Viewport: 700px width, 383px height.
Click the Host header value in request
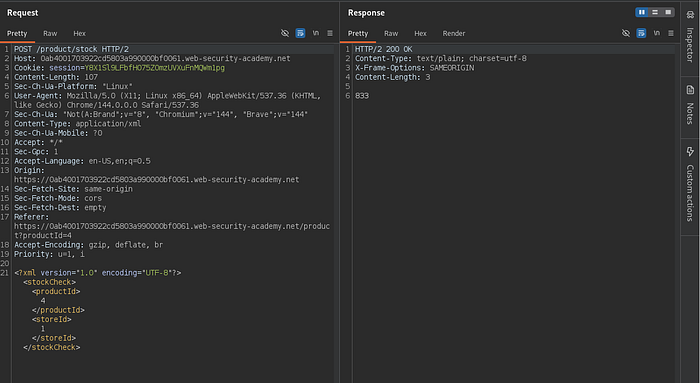pyautogui.click(x=165, y=58)
